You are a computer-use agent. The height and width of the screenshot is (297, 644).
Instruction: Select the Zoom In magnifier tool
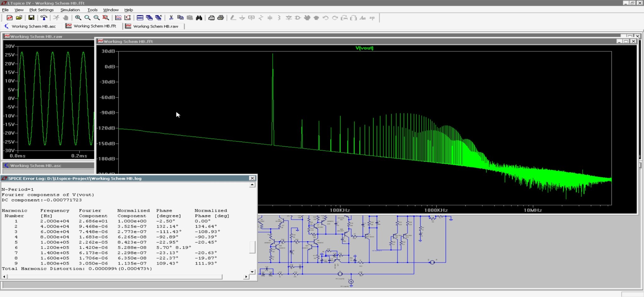coord(78,18)
